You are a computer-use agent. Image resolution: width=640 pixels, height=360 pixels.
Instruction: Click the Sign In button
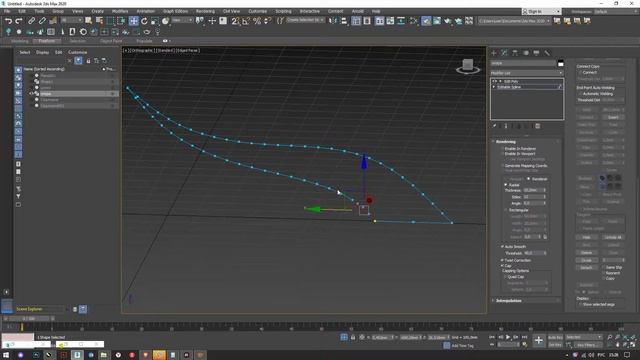pos(542,11)
